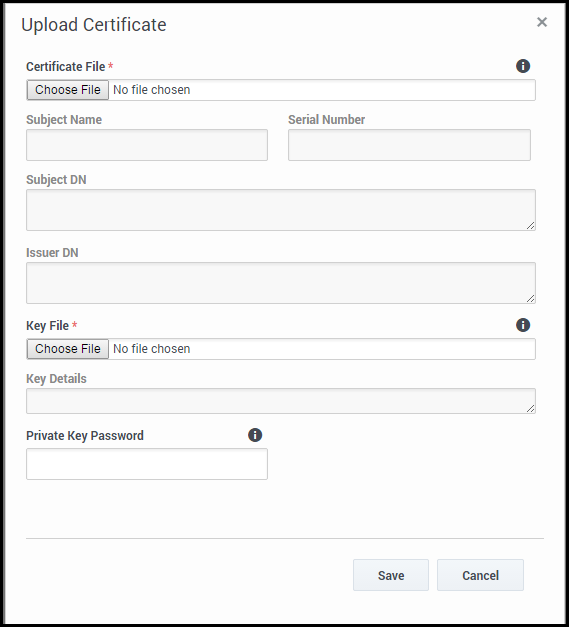
Task: Click the Certificate File info icon
Action: [523, 66]
